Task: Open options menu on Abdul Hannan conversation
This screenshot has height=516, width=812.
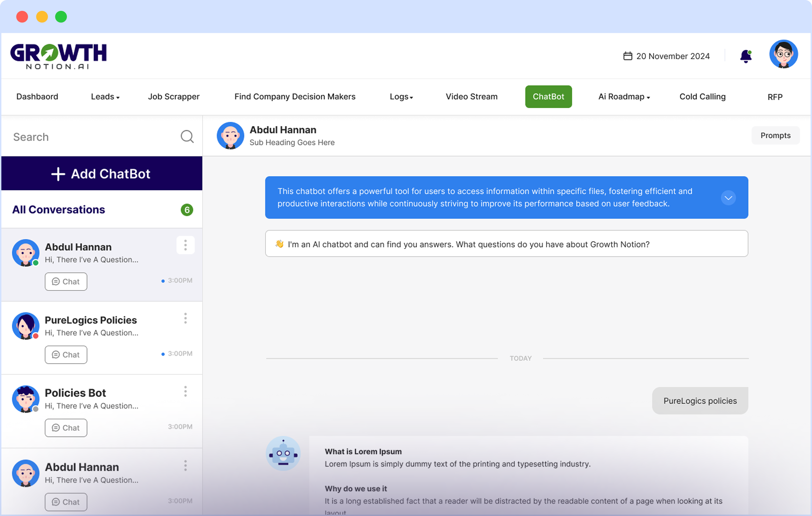Action: click(185, 245)
